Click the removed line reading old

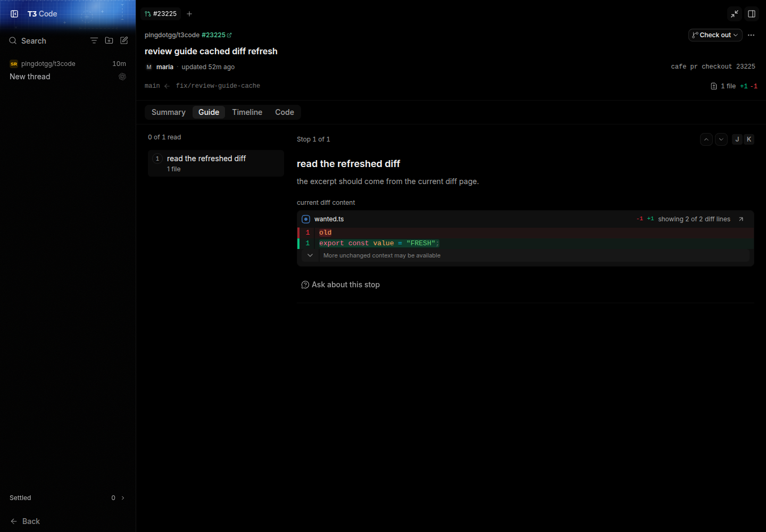526,232
